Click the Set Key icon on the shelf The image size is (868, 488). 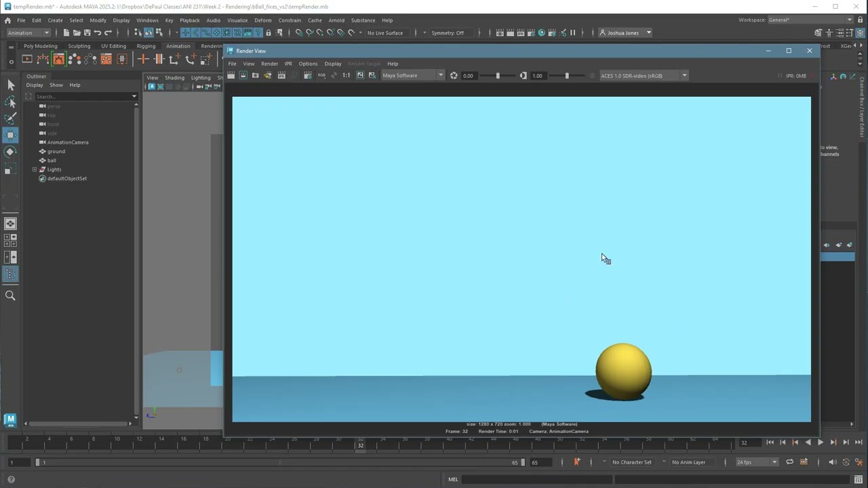(143, 59)
